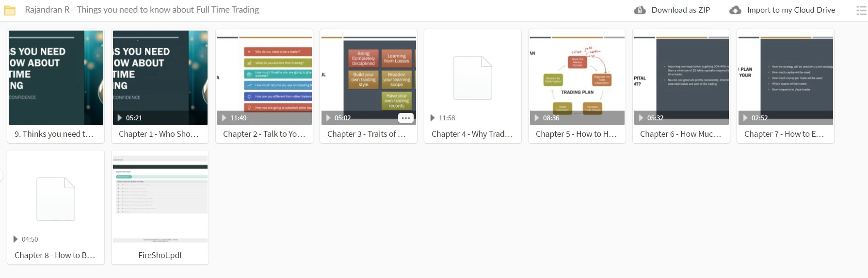Click the yellow folder icon beside title
868x278 pixels.
coord(10,10)
